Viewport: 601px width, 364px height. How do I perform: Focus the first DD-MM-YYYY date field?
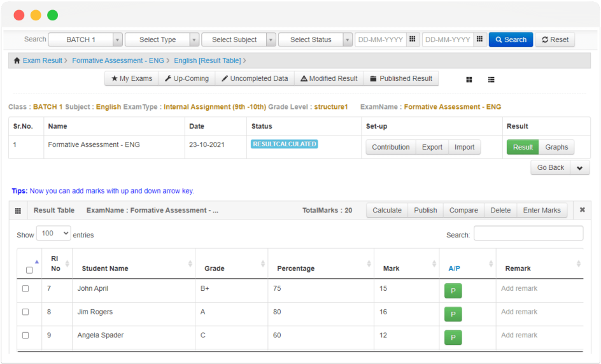[x=381, y=39]
